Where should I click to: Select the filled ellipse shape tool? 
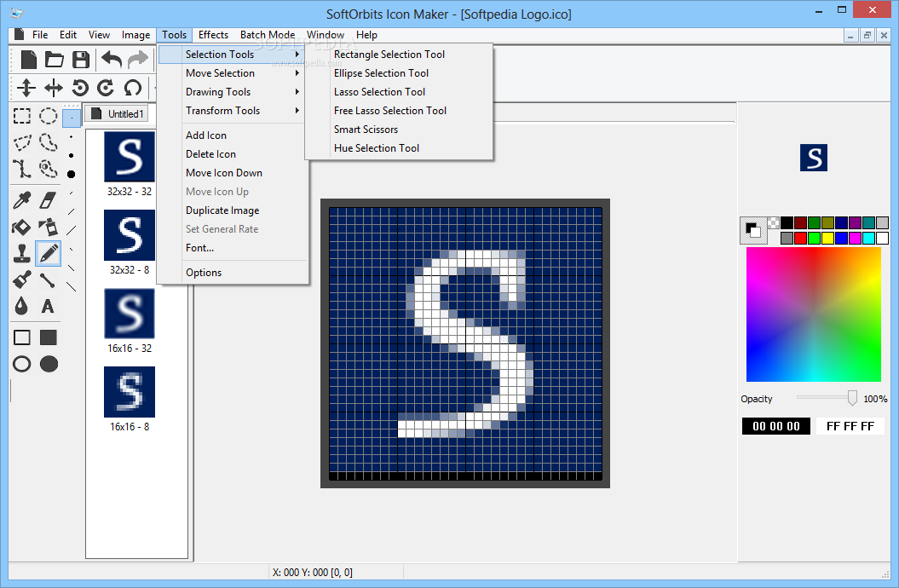tap(49, 364)
